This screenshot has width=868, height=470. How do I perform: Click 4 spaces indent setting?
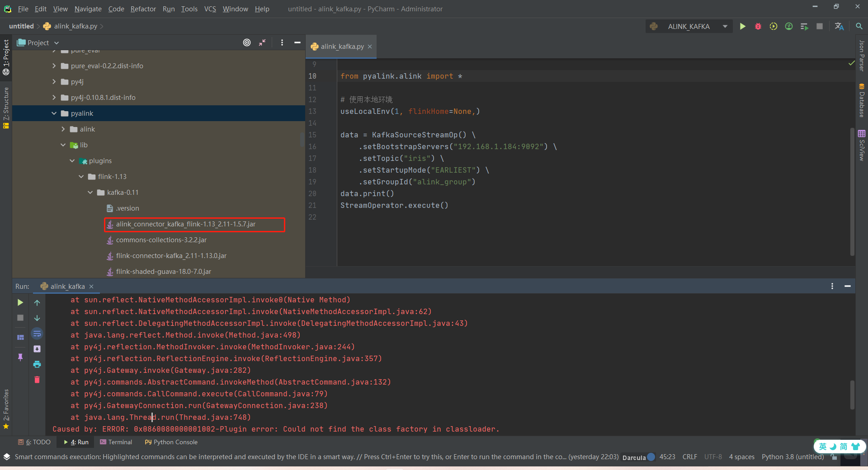[741, 457]
